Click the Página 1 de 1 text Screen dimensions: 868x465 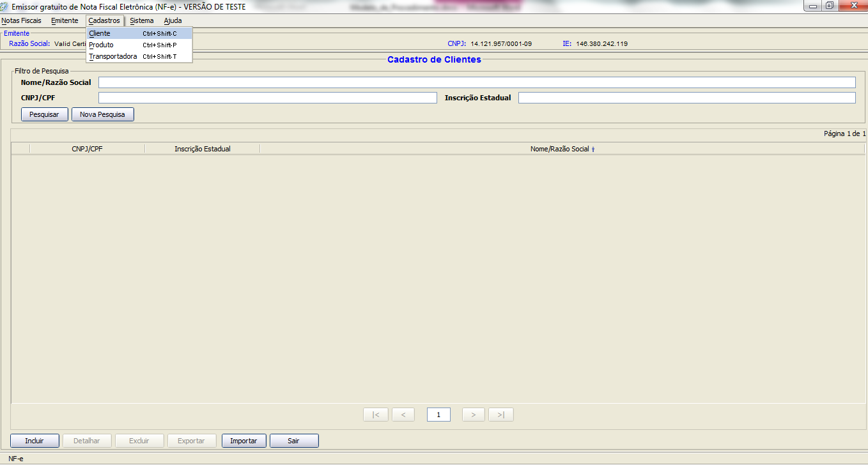coord(844,134)
